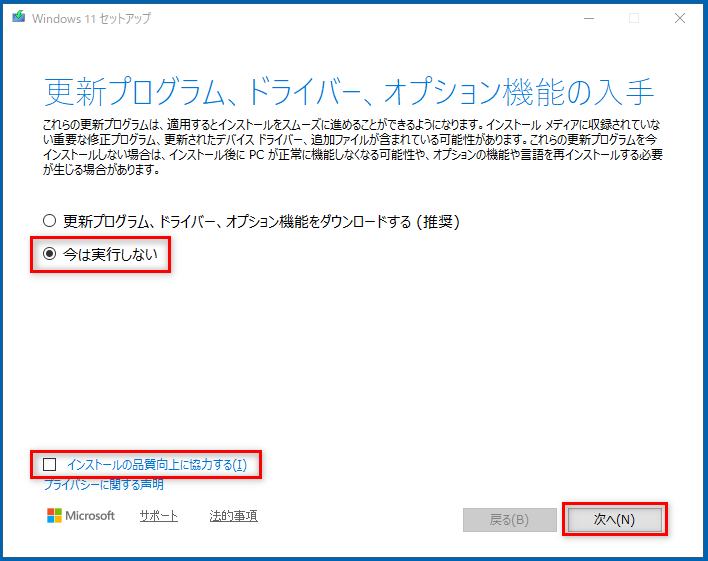Click the 戻る(B) button

coord(510,520)
